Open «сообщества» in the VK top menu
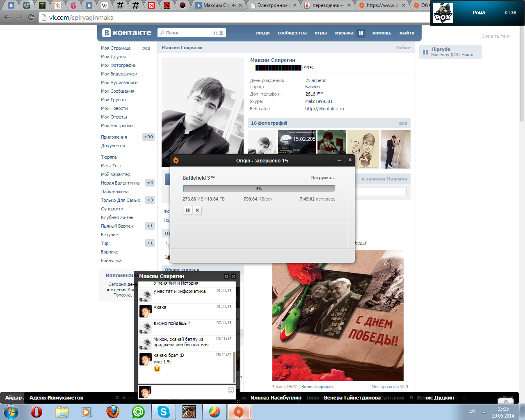Screen dimensions: 525x420 point(292,33)
